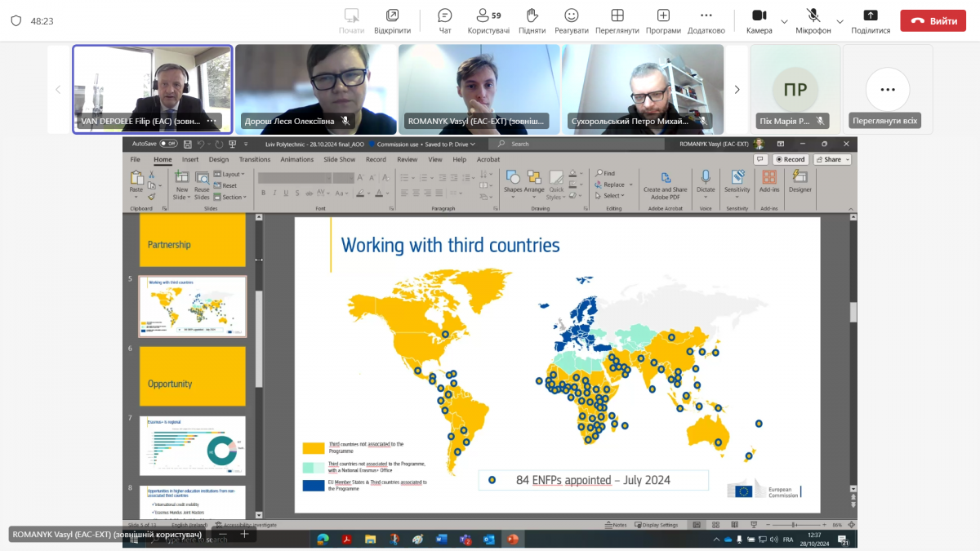This screenshot has height=551, width=980.
Task: Leave the meeting with the red button
Action: [x=933, y=20]
